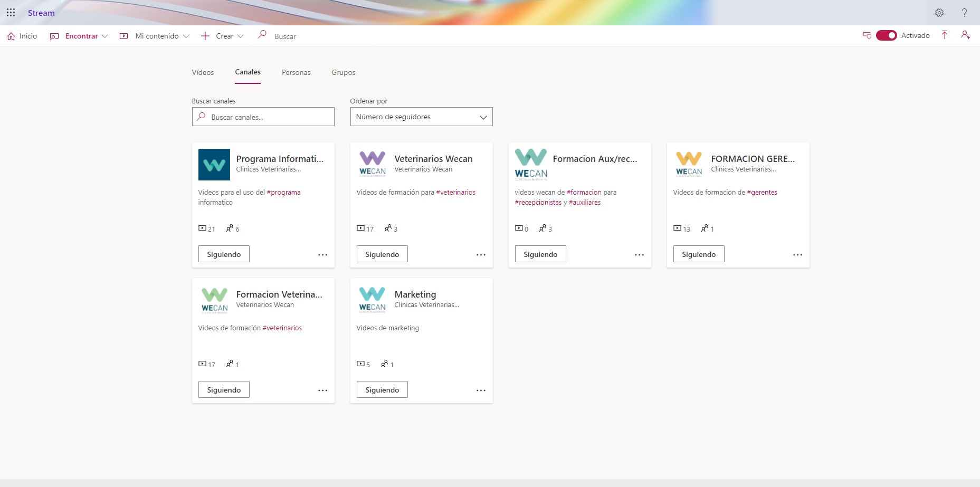Open more options on Formacion Veterina... card
This screenshot has height=487, width=980.
point(322,390)
